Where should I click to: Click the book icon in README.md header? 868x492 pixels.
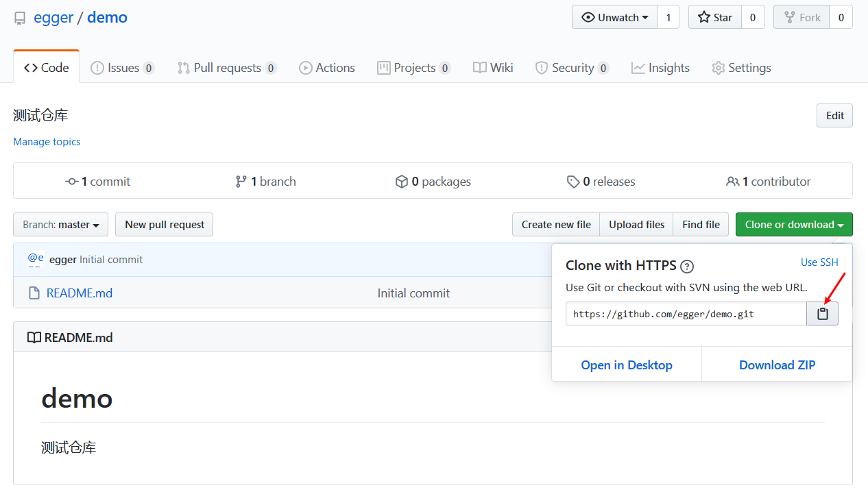tap(34, 338)
